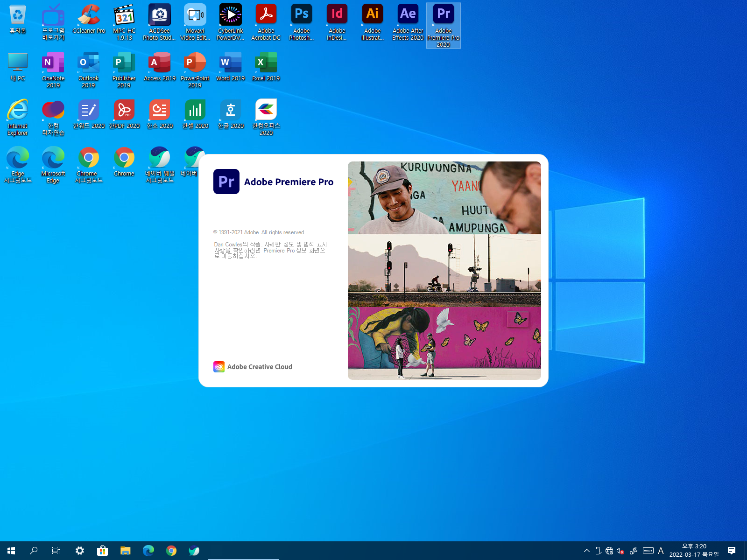Launch Edge from the taskbar
This screenshot has width=747, height=560.
148,551
